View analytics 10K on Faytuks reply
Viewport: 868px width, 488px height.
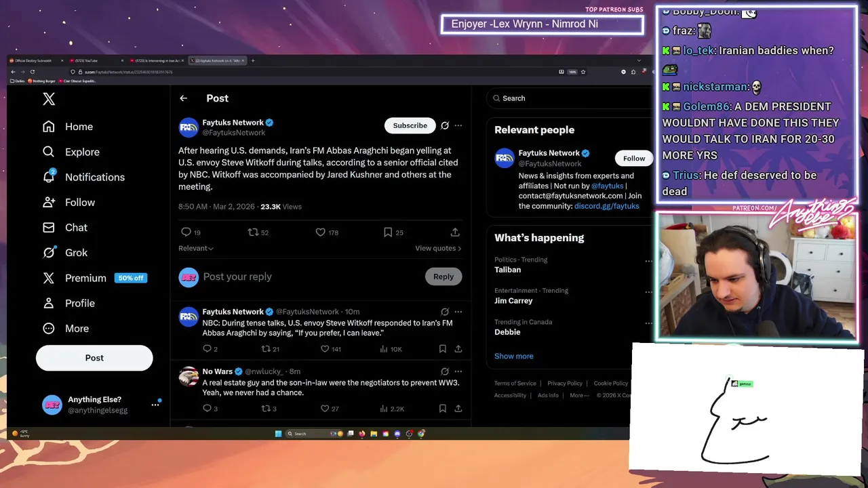391,349
